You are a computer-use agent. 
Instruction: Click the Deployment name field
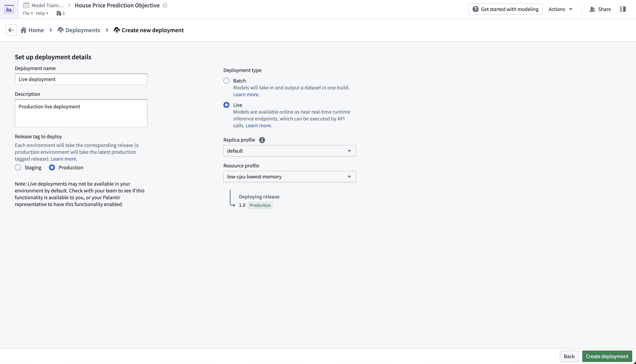[81, 79]
